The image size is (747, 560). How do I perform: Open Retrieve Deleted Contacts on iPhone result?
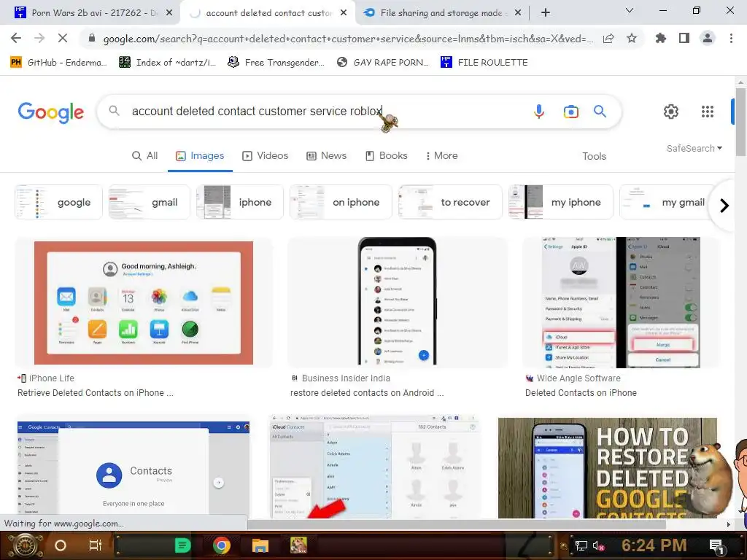[x=96, y=393]
